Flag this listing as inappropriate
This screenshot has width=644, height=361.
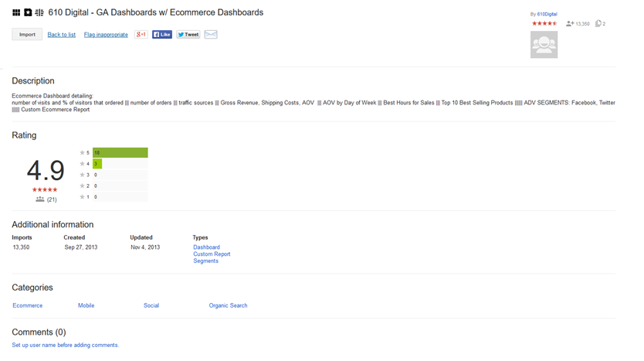click(106, 35)
